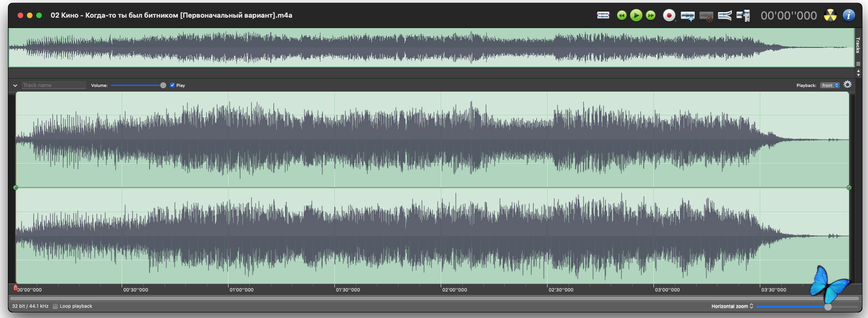Click the Horizontal zoom stepper arrows
Image resolution: width=868 pixels, height=318 pixels.
(751, 306)
